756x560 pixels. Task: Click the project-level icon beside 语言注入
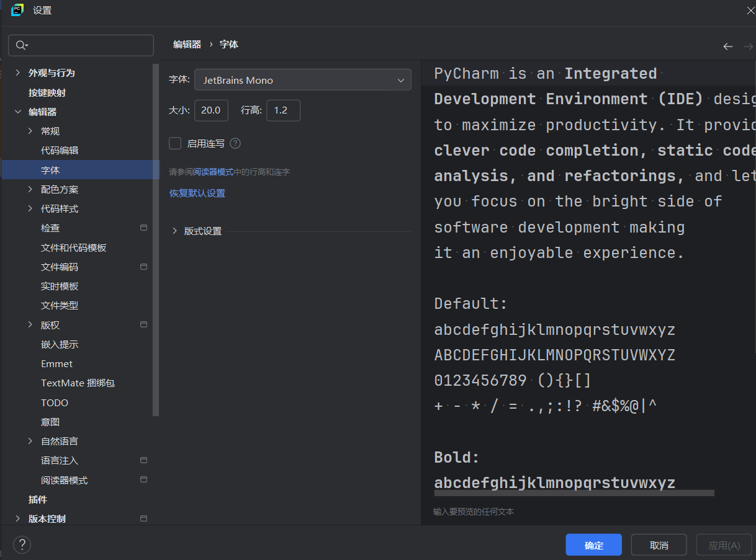pos(144,460)
